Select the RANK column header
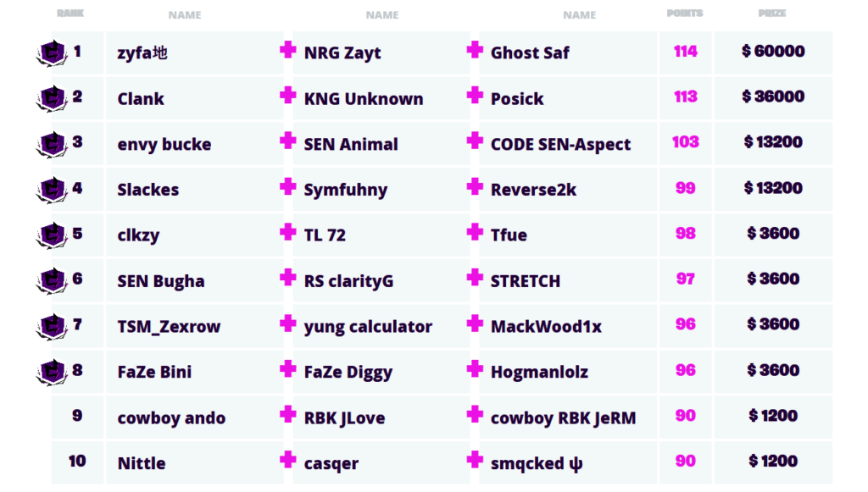868x492 pixels. 70,14
